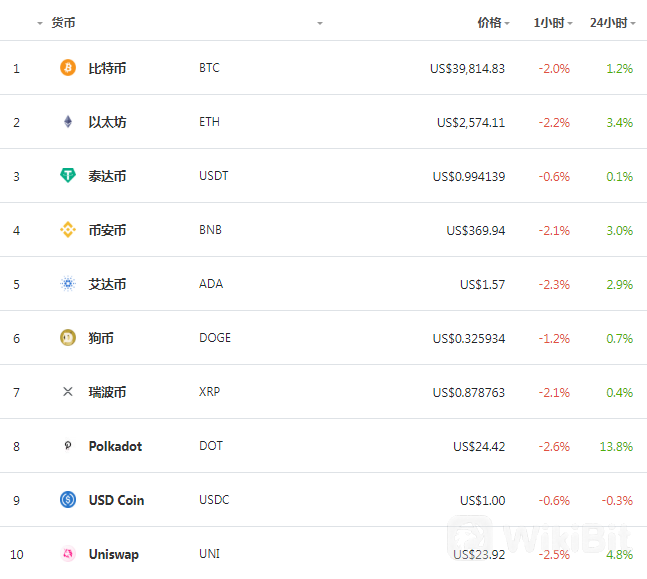Click the Dogecoin logo icon
Image resolution: width=647 pixels, height=579 pixels.
tap(68, 338)
